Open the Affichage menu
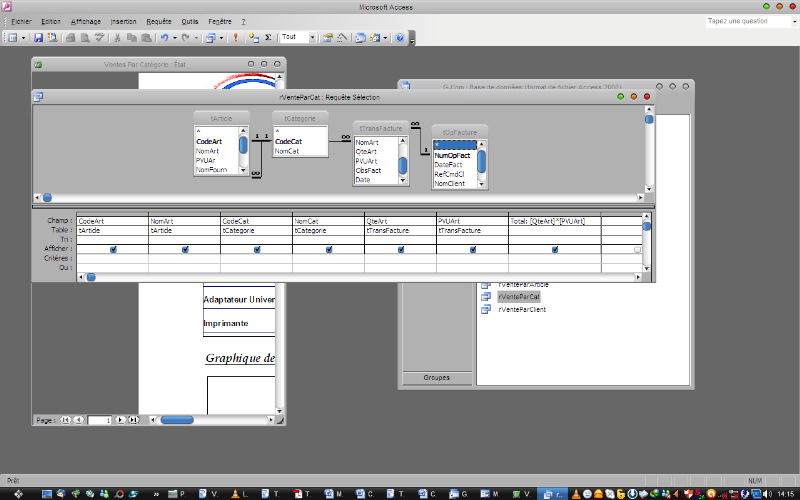The image size is (800, 500). (x=86, y=21)
